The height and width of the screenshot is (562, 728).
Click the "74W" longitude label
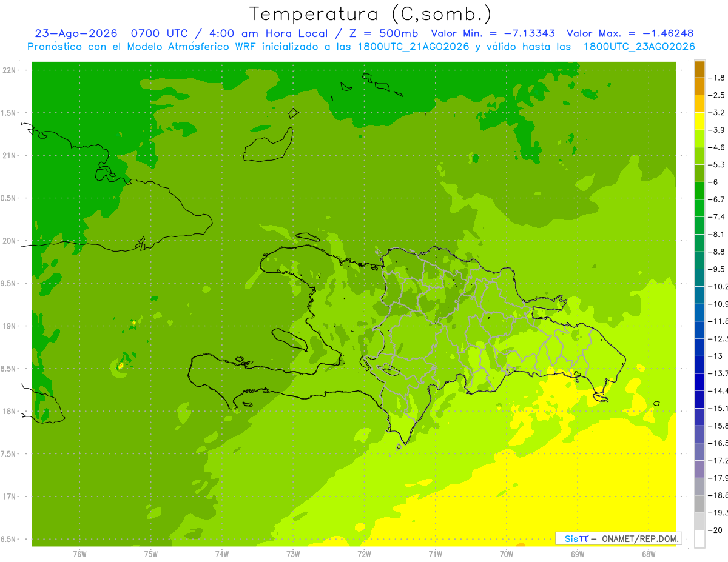(222, 554)
